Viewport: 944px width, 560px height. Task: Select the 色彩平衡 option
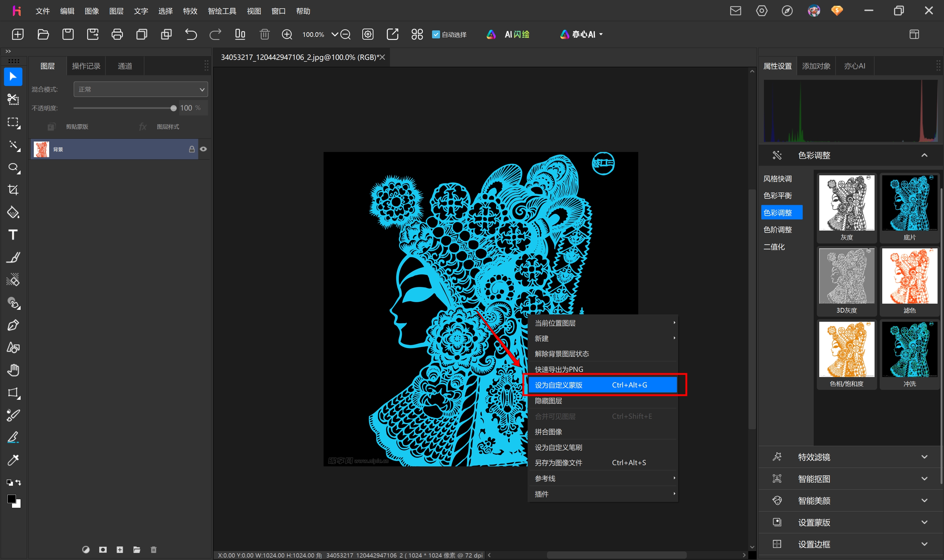(778, 196)
